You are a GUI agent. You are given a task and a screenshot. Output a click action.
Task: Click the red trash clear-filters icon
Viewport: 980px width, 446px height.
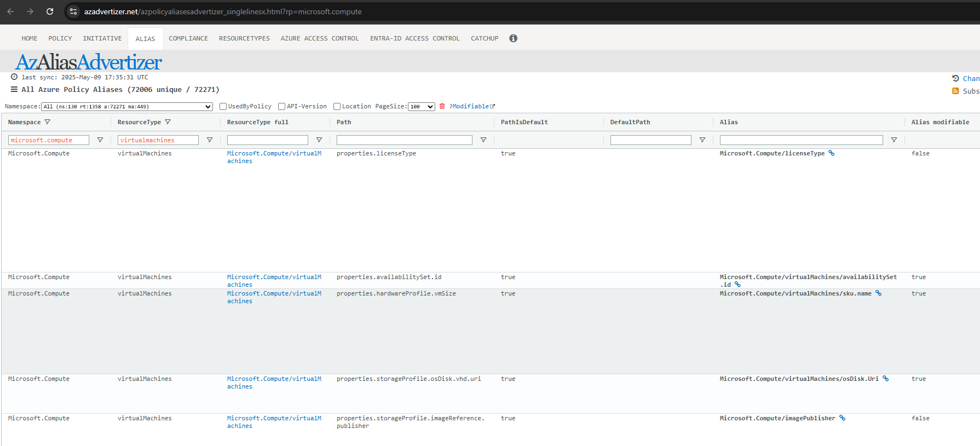442,106
